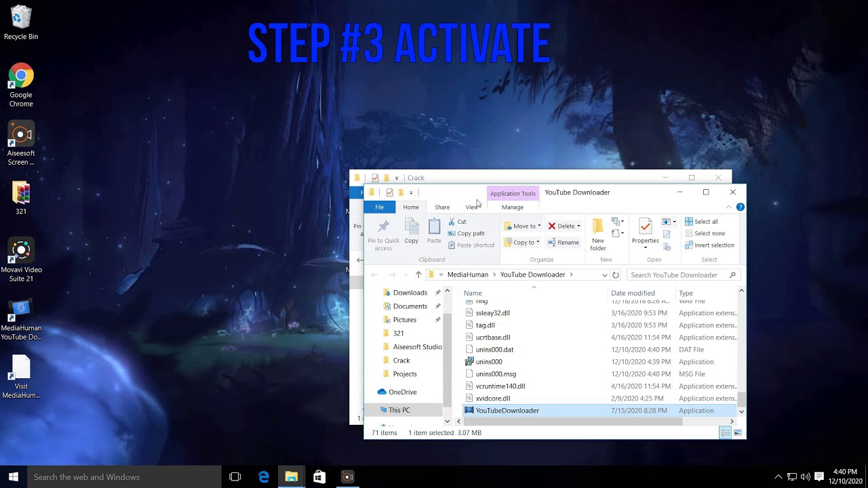Select Crack folder in navigation pane
This screenshot has height=488, width=868.
coord(401,361)
